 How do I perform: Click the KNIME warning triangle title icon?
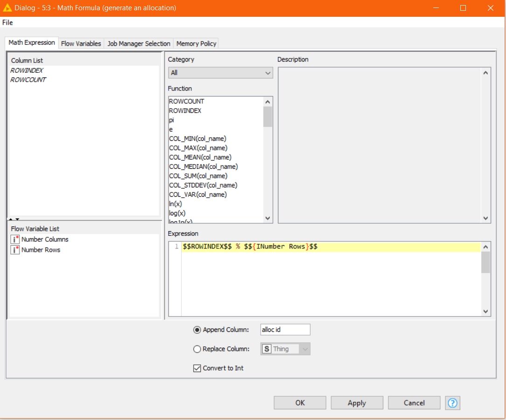[7, 8]
